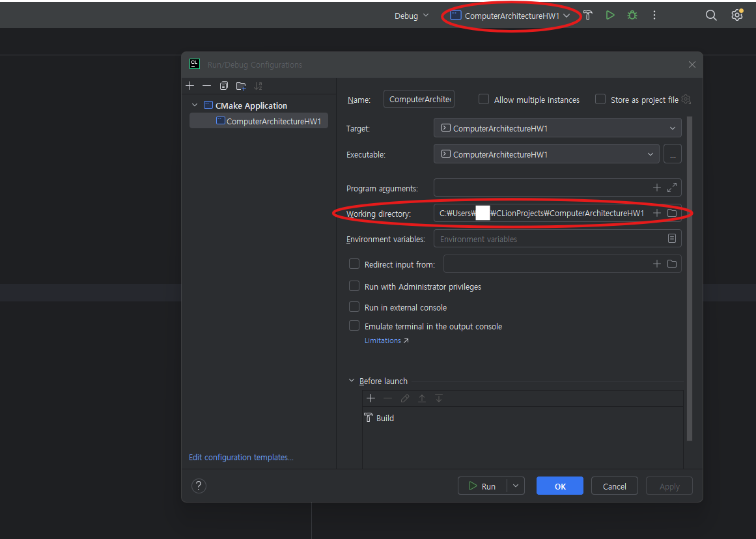
Task: Click Edit configuration templates link
Action: (x=241, y=457)
